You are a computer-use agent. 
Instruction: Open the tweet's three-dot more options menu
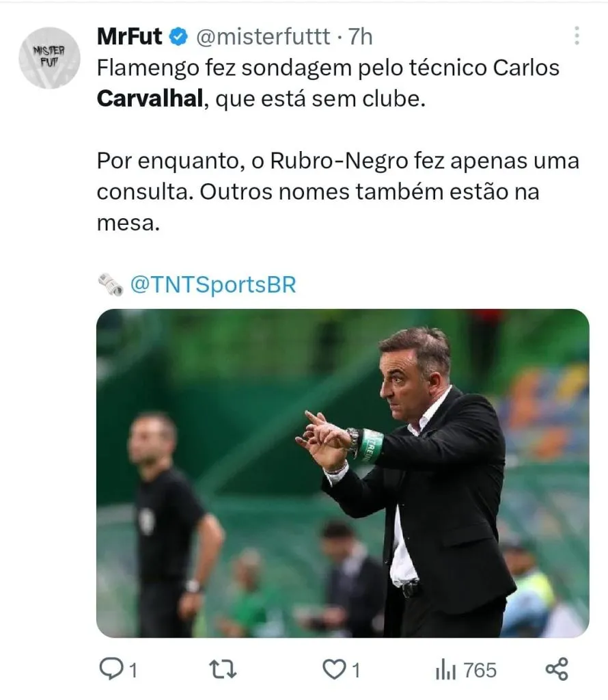coord(577,36)
